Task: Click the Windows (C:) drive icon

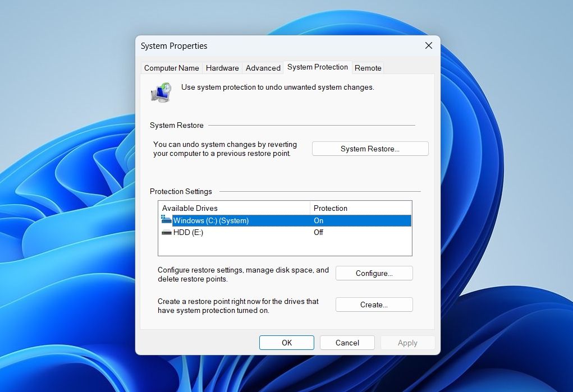Action: pyautogui.click(x=166, y=219)
